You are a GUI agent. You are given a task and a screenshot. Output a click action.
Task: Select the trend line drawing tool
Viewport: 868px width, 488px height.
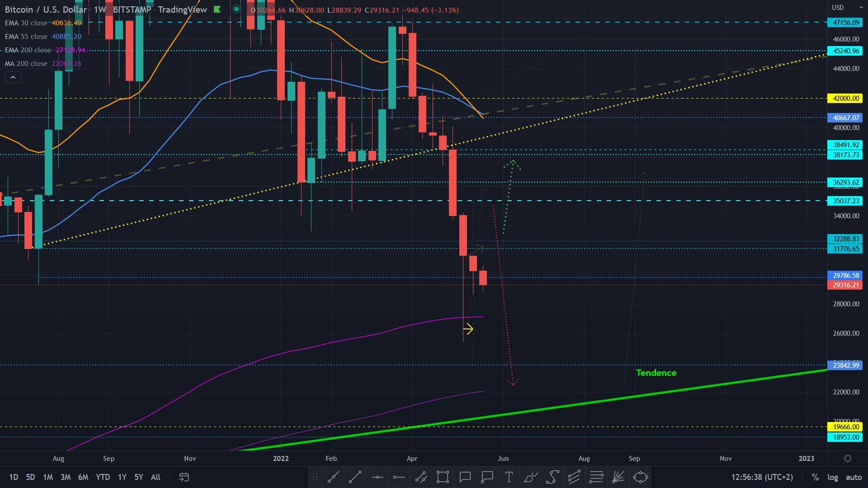pos(355,477)
